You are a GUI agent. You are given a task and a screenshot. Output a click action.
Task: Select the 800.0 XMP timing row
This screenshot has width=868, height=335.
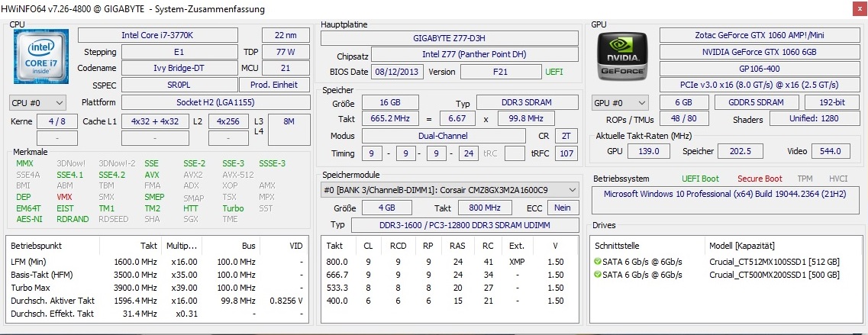point(449,262)
